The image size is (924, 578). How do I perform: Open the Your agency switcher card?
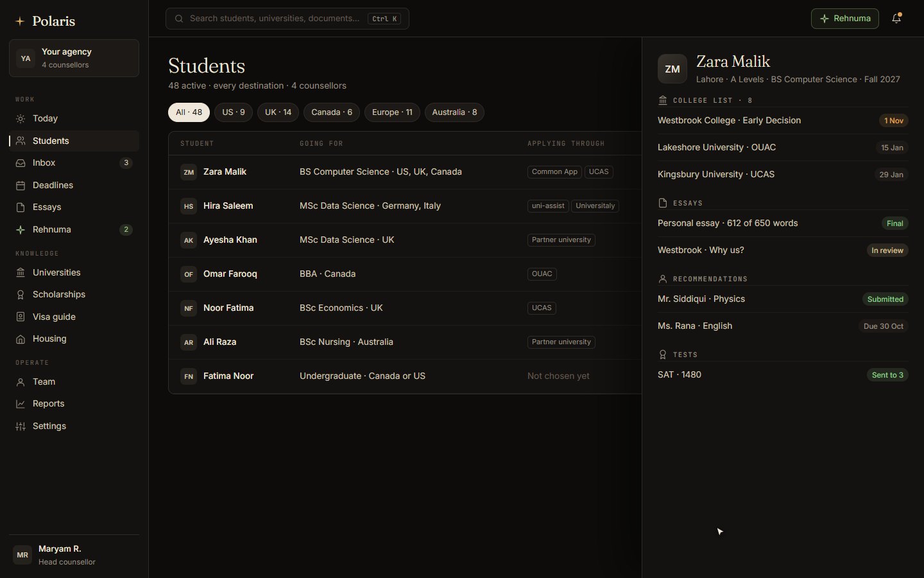74,58
